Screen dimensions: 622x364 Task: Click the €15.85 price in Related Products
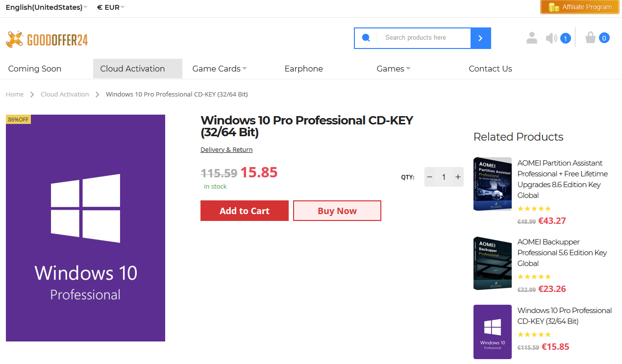[555, 347]
